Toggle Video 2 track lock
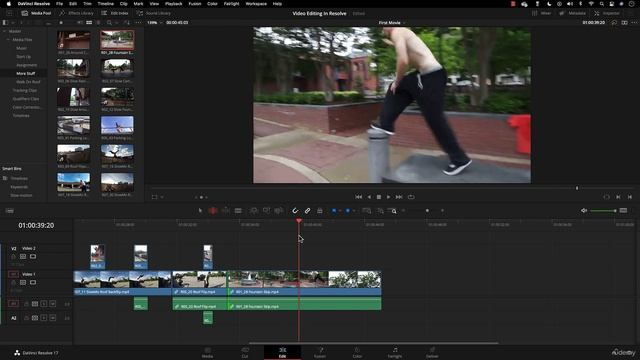The width and height of the screenshot is (640, 360). click(x=13, y=256)
